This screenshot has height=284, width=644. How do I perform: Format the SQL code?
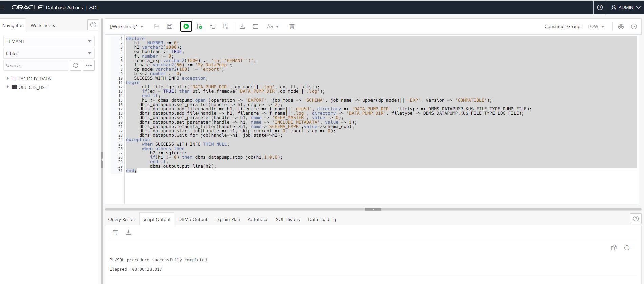(255, 26)
